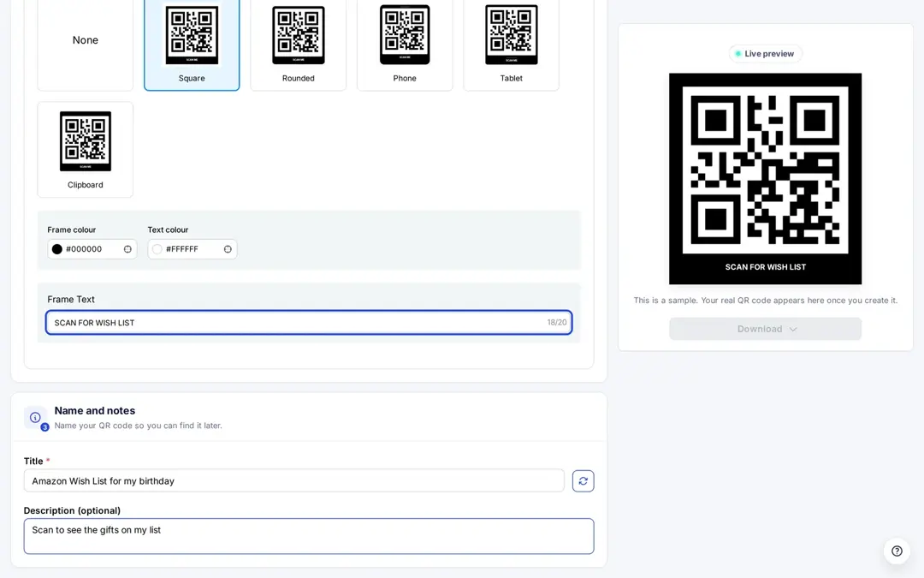
Task: Click the Live preview badge
Action: coord(765,54)
